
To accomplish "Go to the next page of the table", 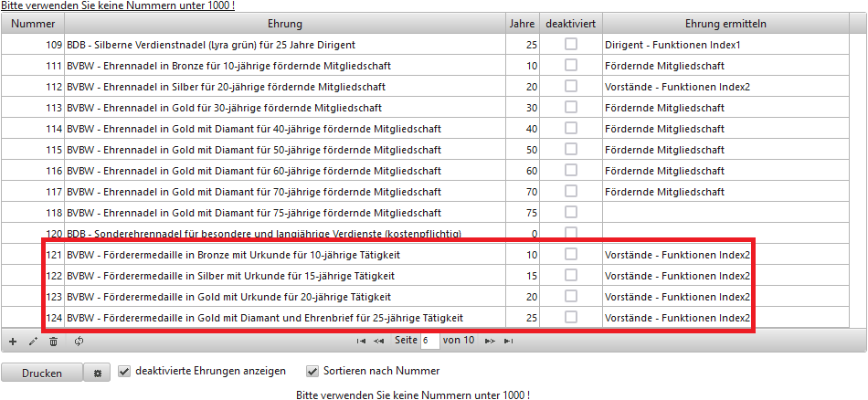I will pyautogui.click(x=490, y=341).
